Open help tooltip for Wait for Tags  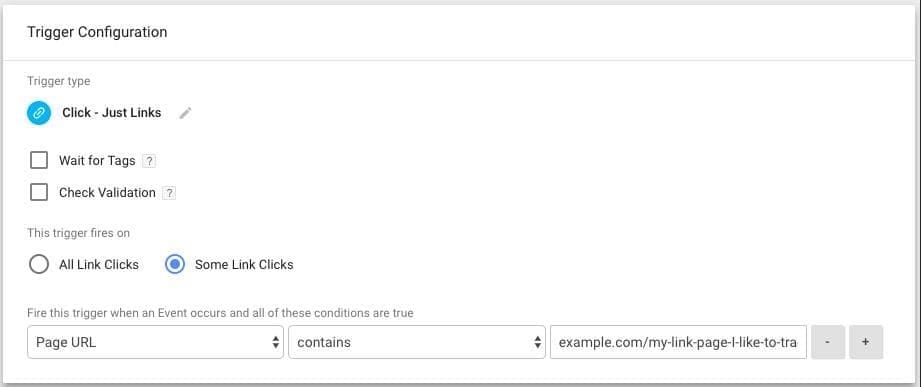click(x=149, y=161)
